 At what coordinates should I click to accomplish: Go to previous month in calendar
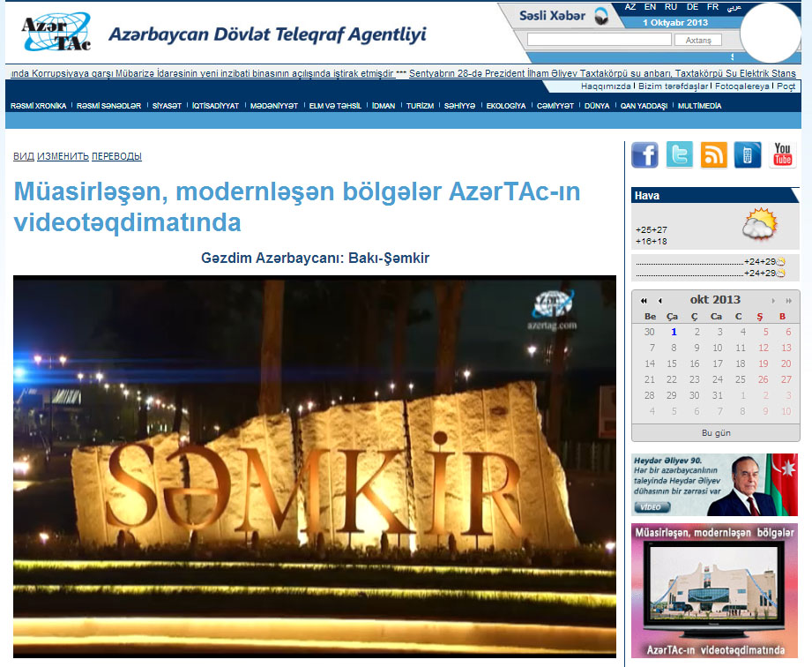click(659, 301)
